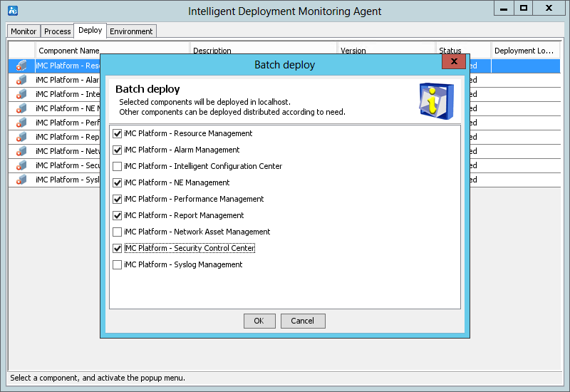Uncheck iMC Platform - Performance Management
The width and height of the screenshot is (570, 392).
(117, 199)
